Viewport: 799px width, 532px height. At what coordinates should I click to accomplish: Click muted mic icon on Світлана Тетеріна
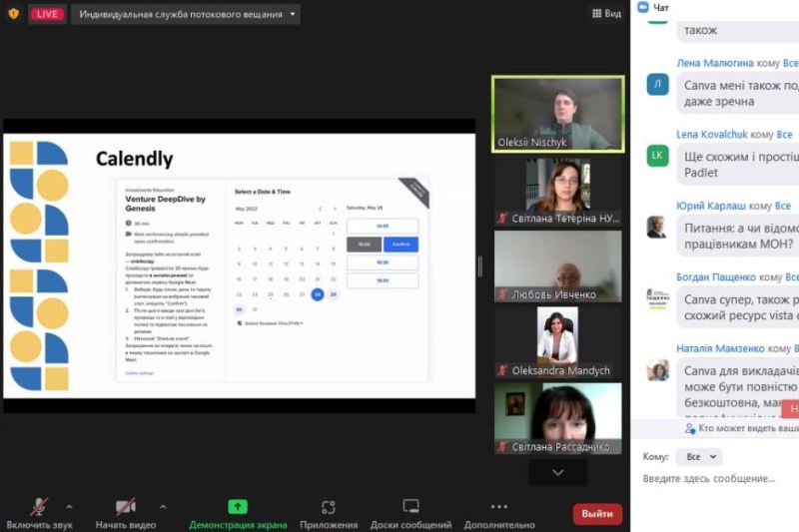coord(503,219)
